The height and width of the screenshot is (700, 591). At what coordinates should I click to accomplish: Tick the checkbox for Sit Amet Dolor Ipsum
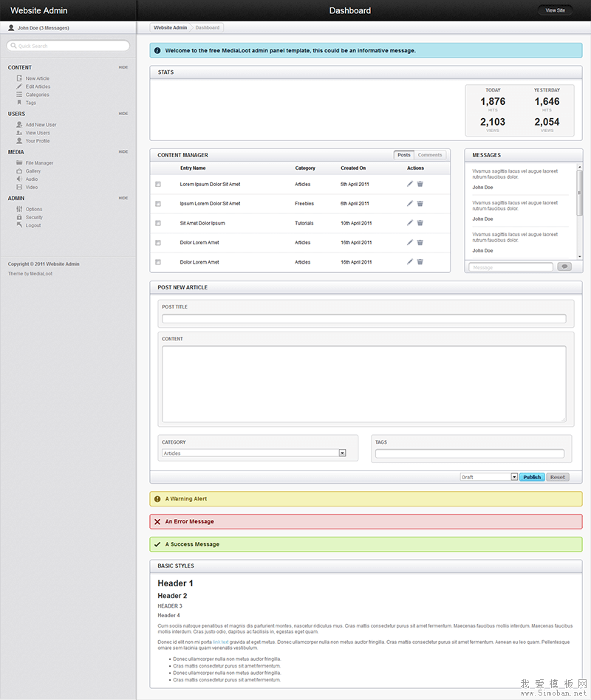tap(158, 223)
